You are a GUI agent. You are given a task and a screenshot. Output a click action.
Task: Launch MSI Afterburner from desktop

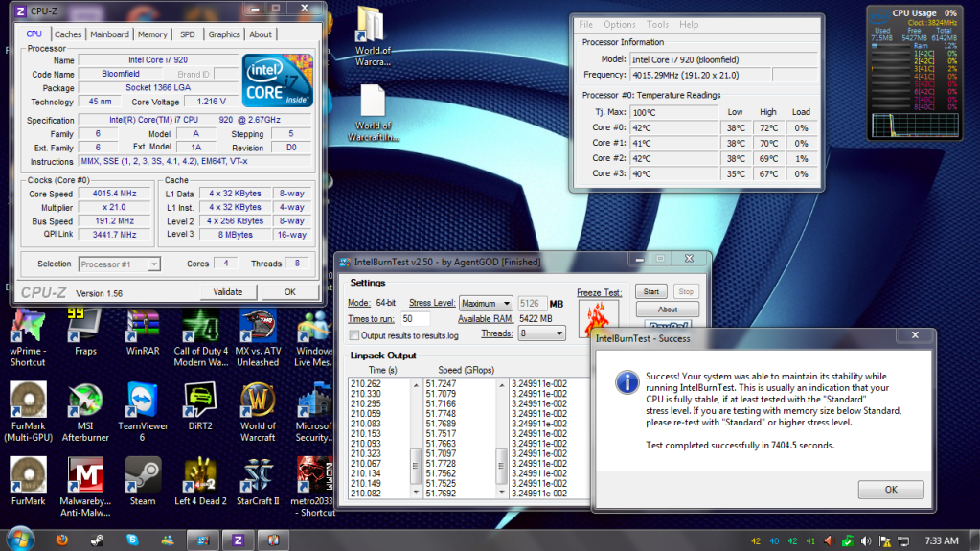[x=85, y=401]
